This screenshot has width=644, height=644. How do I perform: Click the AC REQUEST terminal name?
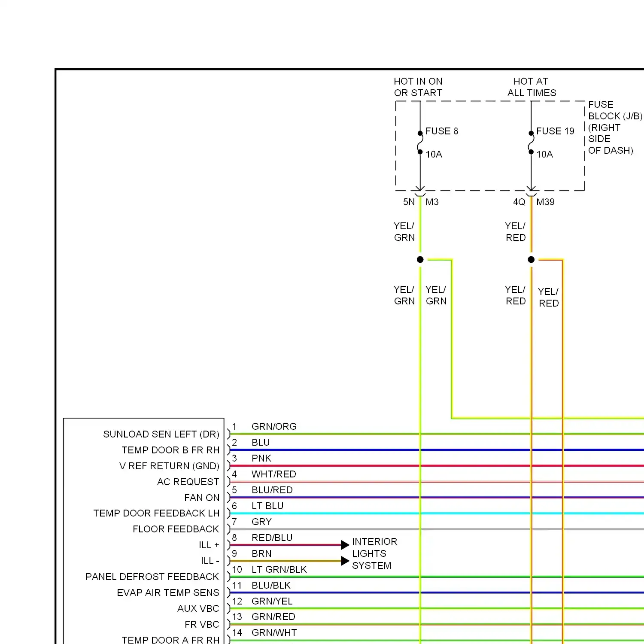pyautogui.click(x=188, y=482)
